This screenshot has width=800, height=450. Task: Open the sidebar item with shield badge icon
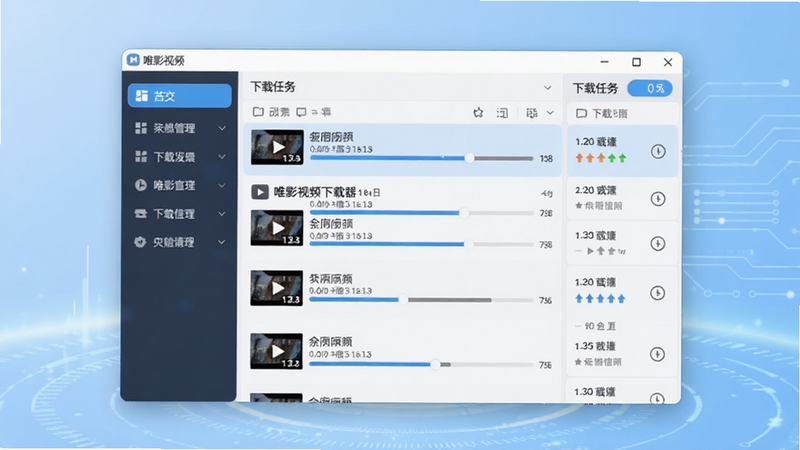click(x=180, y=242)
